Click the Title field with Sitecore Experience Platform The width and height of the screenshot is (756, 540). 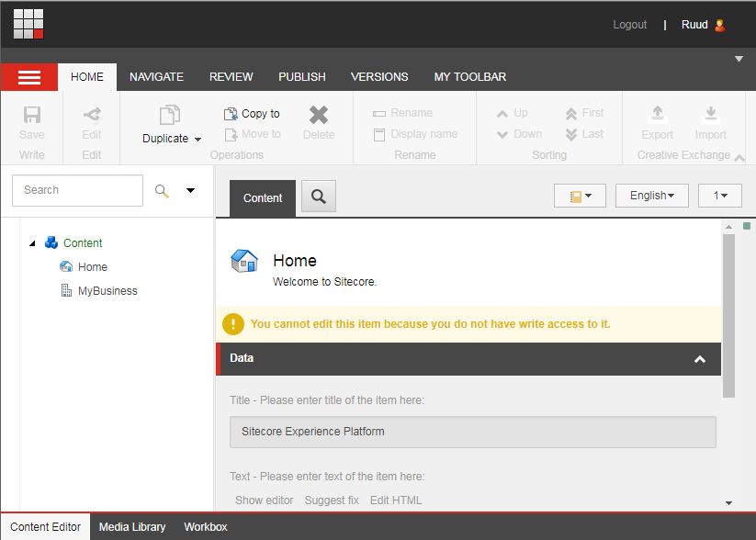[473, 432]
